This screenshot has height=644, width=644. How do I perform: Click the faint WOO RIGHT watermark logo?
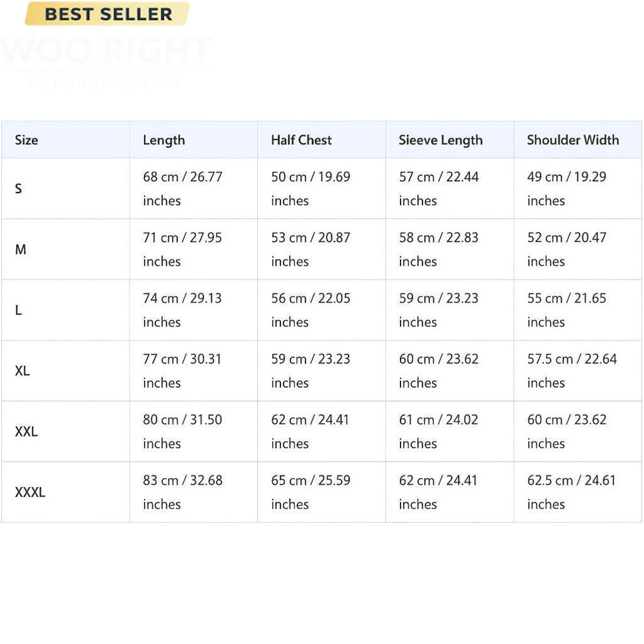(x=106, y=61)
